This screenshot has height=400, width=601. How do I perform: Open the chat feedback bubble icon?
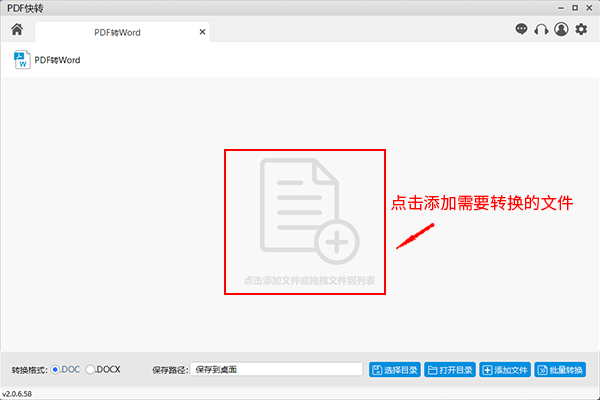pos(521,29)
